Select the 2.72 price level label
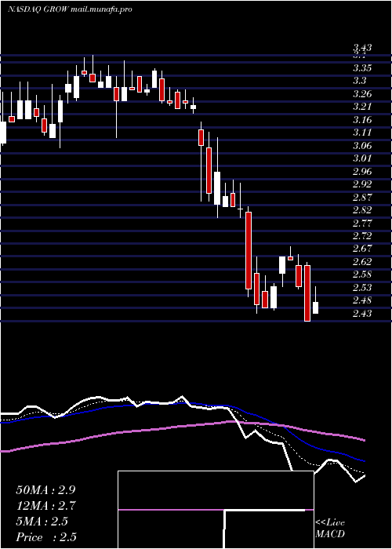Image resolution: width=392 pixels, height=549 pixels. pos(362,235)
